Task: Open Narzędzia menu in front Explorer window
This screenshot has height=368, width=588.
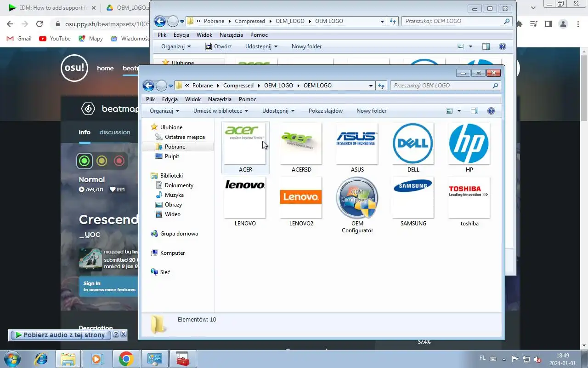Action: [x=220, y=99]
